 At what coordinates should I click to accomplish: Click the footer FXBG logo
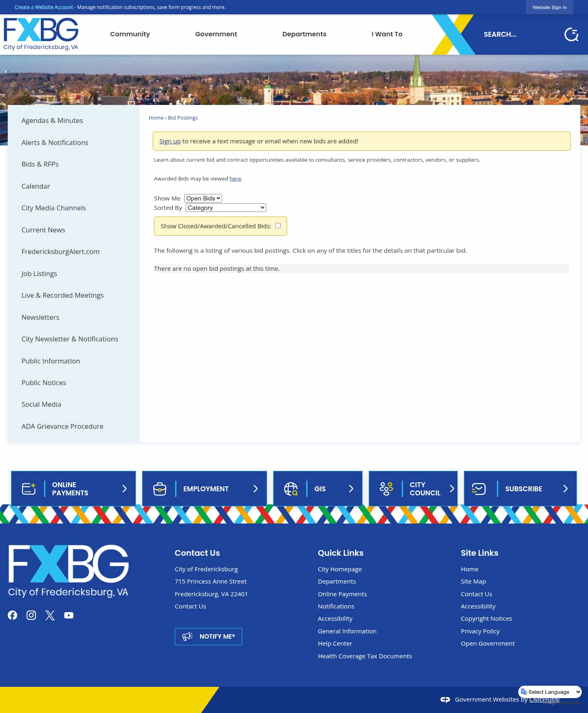click(68, 571)
